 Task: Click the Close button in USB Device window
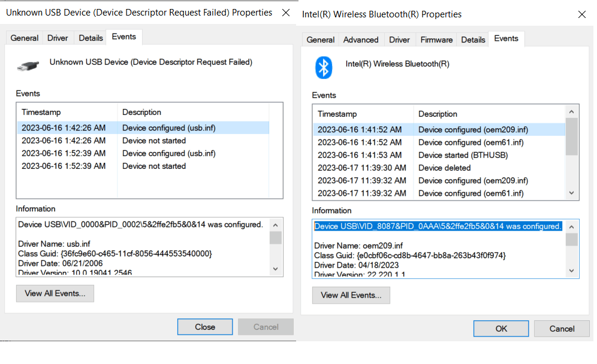click(x=205, y=327)
